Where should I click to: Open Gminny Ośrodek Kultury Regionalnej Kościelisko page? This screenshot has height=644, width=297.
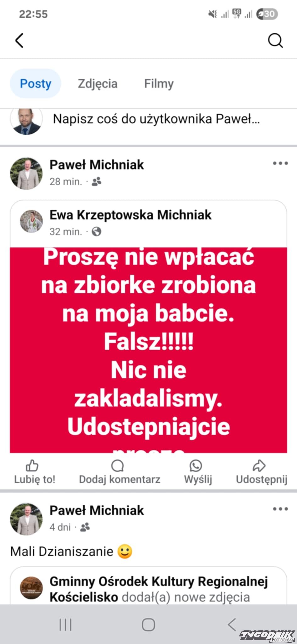pos(159,589)
